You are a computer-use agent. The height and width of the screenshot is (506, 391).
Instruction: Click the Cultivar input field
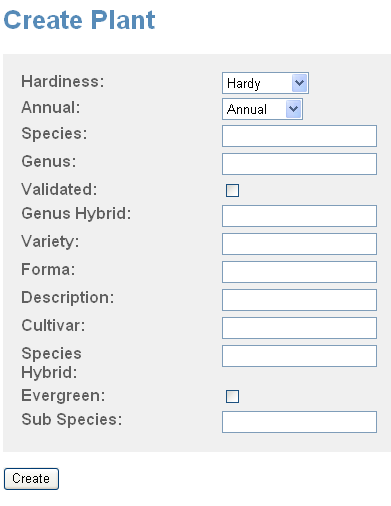pos(299,328)
